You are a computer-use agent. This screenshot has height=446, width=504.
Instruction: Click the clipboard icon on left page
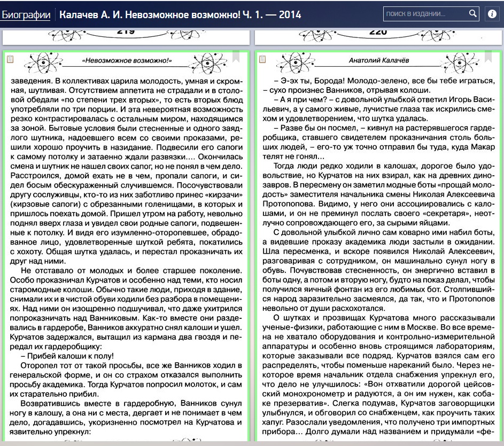pos(10,59)
